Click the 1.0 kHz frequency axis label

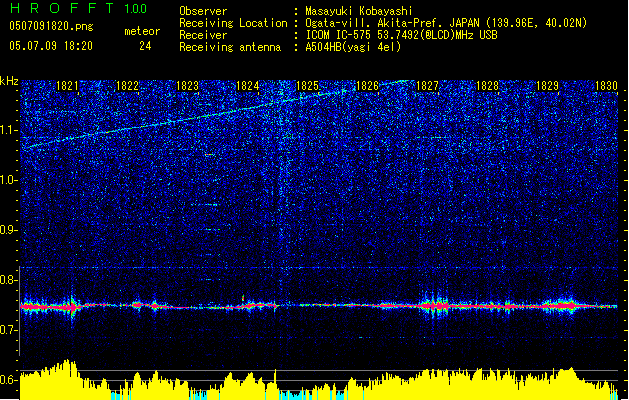point(9,180)
